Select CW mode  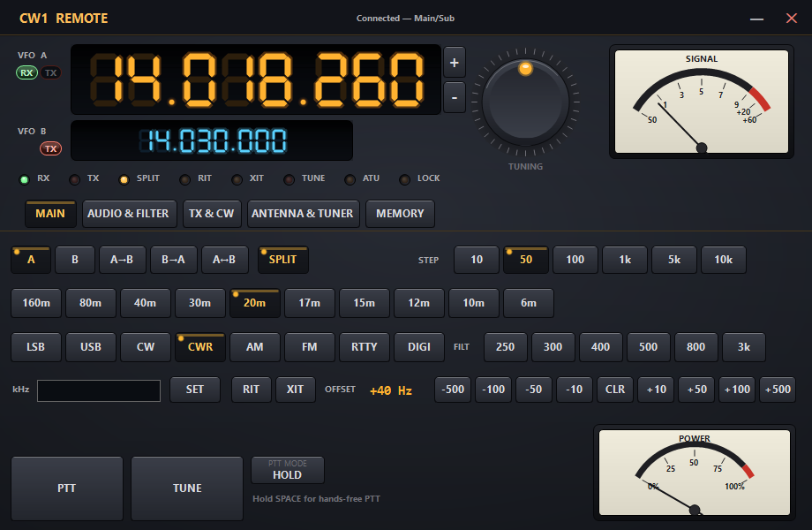[146, 347]
